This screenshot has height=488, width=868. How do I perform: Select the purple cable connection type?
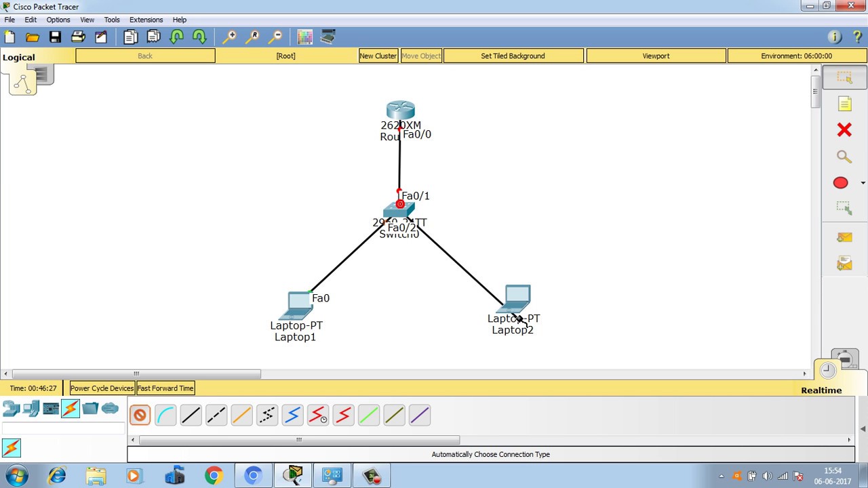pyautogui.click(x=420, y=415)
